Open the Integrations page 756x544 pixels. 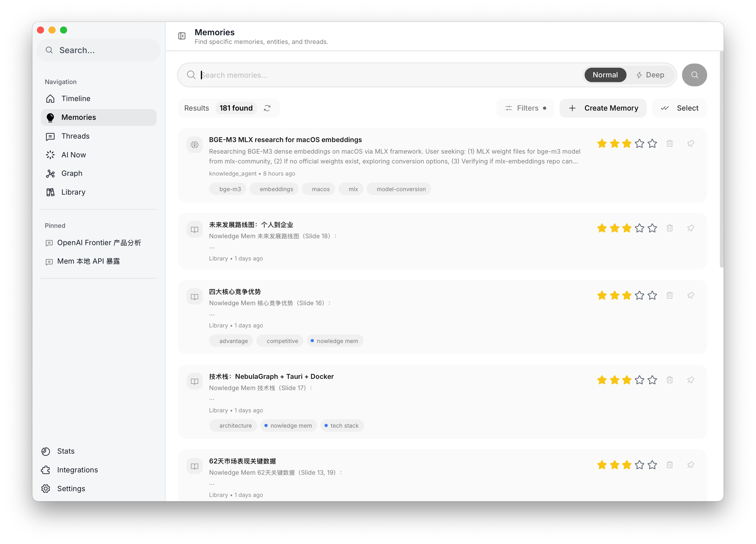click(77, 470)
